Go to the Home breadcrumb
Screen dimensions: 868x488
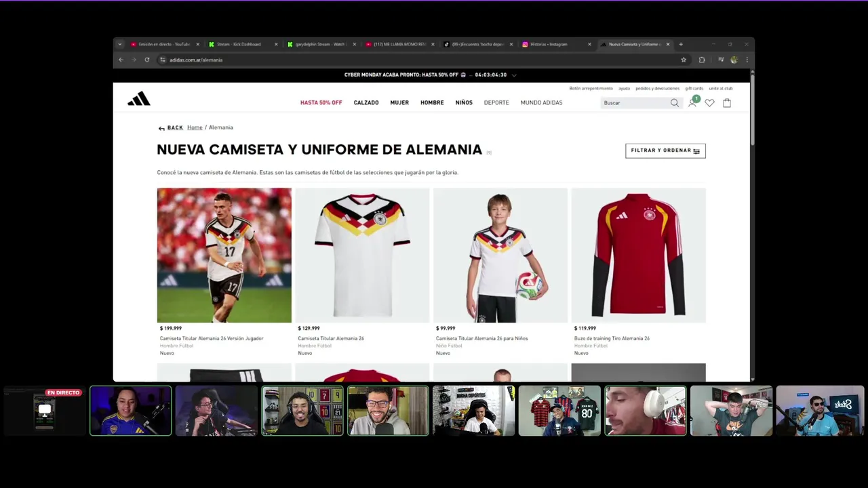[195, 127]
